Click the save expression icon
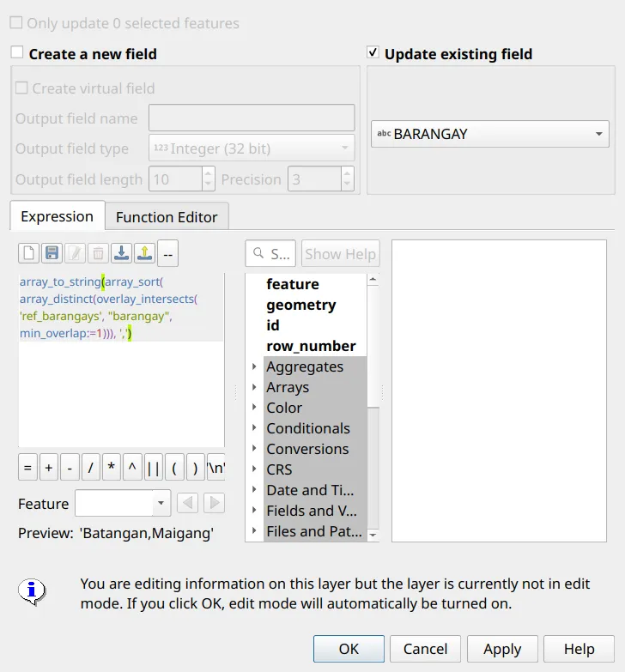This screenshot has width=625, height=672. (x=52, y=253)
